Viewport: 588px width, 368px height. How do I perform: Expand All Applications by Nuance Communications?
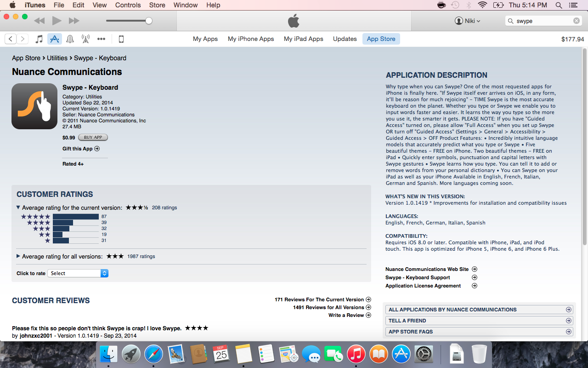coord(480,310)
